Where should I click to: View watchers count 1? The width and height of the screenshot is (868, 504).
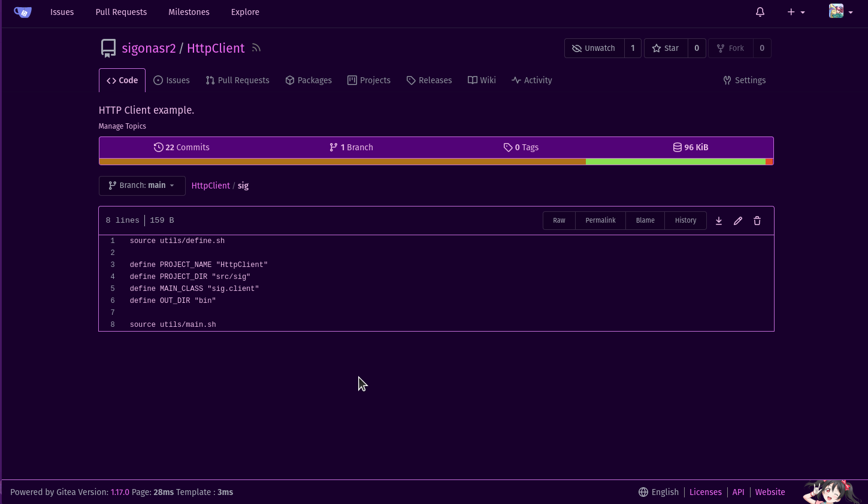tap(633, 48)
